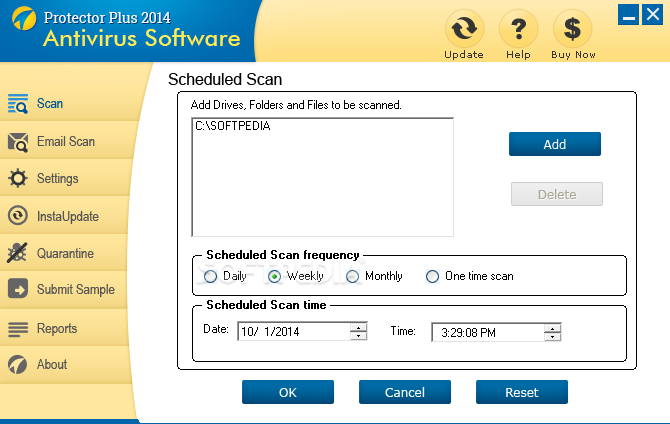Click the Update circular arrows icon
The image size is (670, 424).
[x=464, y=29]
